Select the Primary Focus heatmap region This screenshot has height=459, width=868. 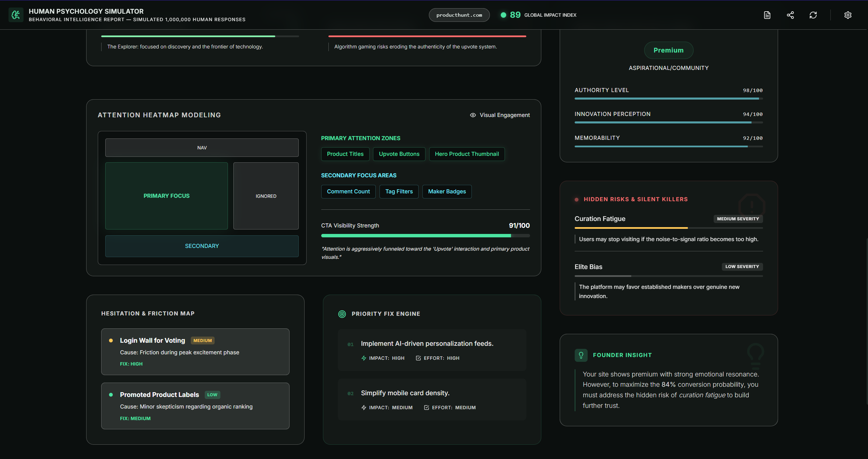coord(166,196)
